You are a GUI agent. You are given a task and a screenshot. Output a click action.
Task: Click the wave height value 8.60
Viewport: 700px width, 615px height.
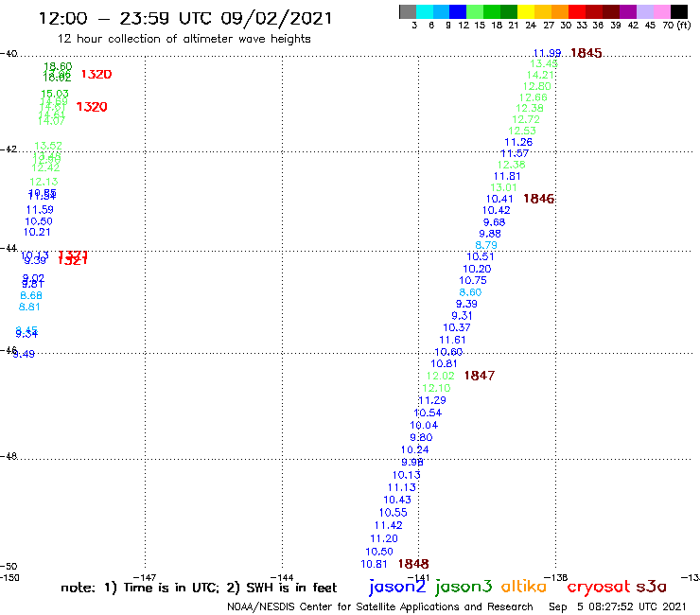tap(470, 292)
